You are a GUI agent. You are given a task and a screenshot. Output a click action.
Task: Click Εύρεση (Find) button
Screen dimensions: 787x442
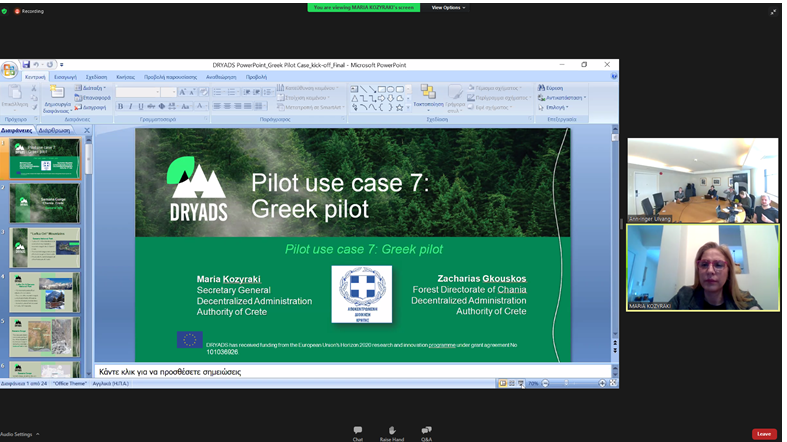pos(551,88)
